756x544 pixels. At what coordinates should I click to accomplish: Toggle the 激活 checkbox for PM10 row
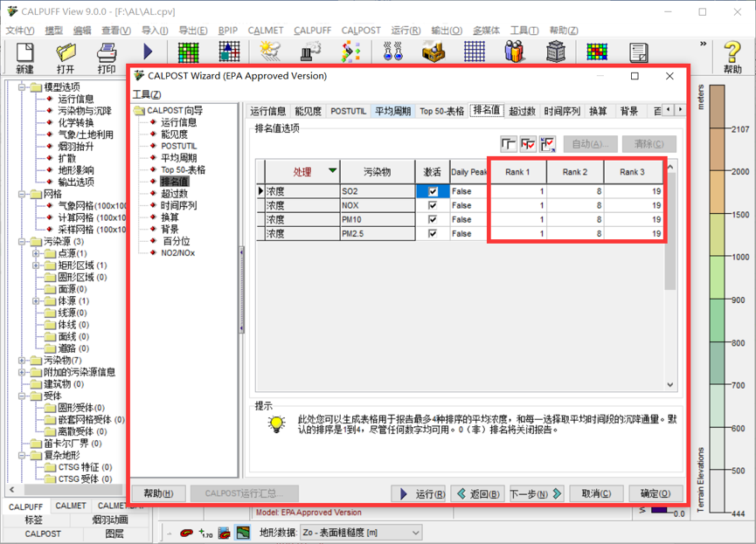(x=433, y=219)
